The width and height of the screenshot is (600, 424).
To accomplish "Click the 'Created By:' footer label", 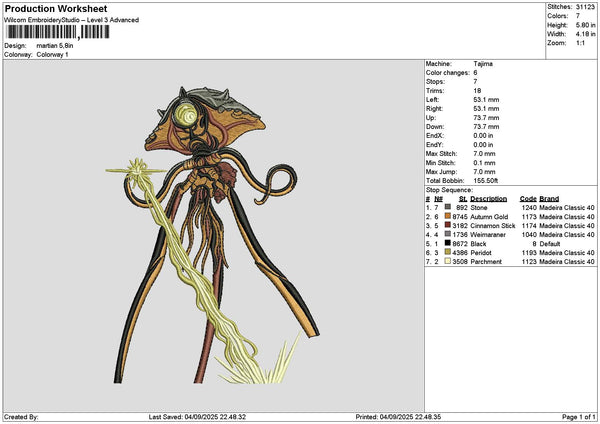I will [x=21, y=417].
